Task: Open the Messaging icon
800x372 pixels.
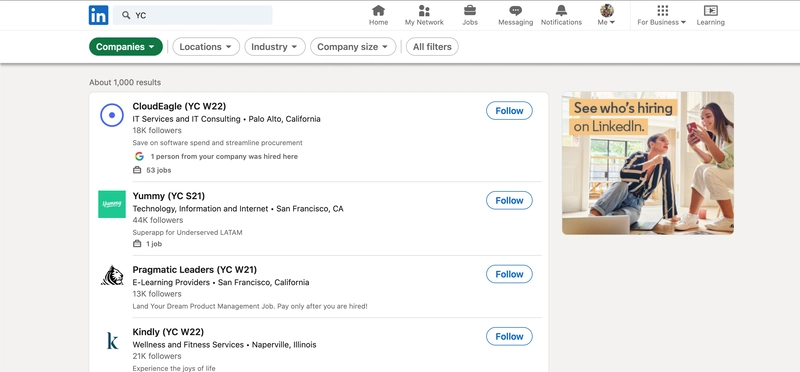Action: pyautogui.click(x=515, y=10)
